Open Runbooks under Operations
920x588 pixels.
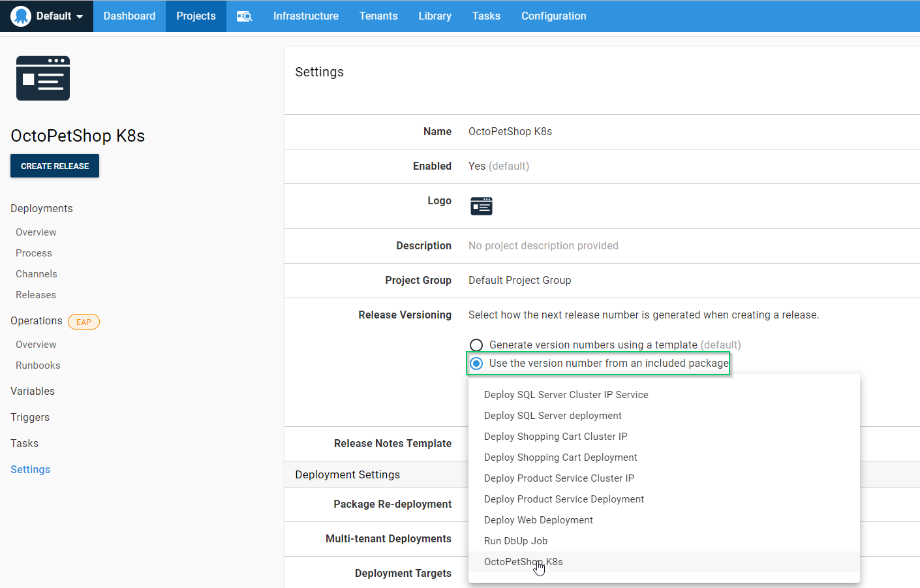(38, 365)
